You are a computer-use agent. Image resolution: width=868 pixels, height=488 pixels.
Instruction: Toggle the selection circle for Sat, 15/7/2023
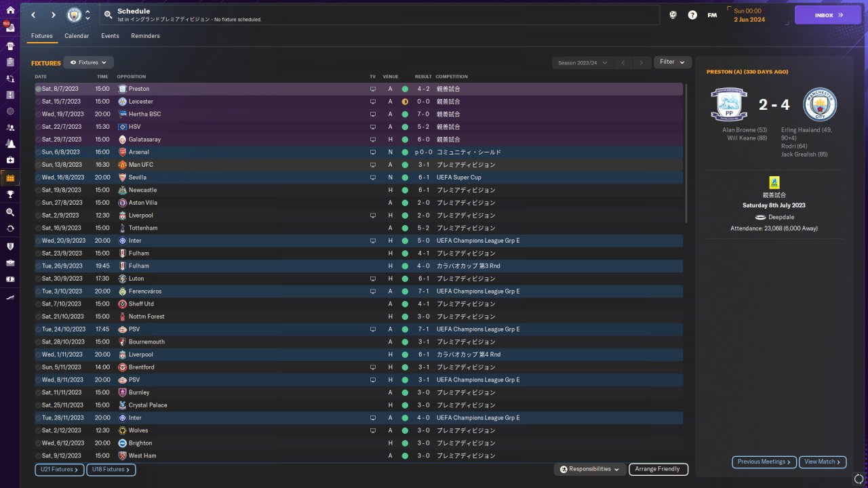click(x=38, y=102)
